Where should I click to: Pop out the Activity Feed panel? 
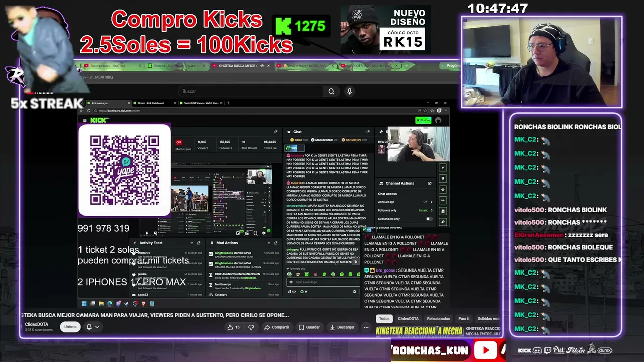(x=199, y=243)
